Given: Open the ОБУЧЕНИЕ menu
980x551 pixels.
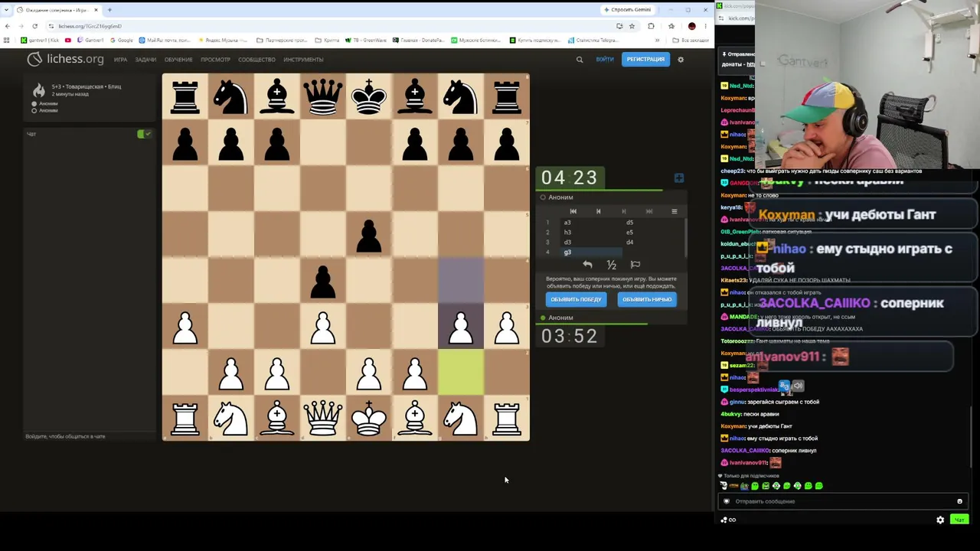Looking at the screenshot, I should click(x=178, y=60).
